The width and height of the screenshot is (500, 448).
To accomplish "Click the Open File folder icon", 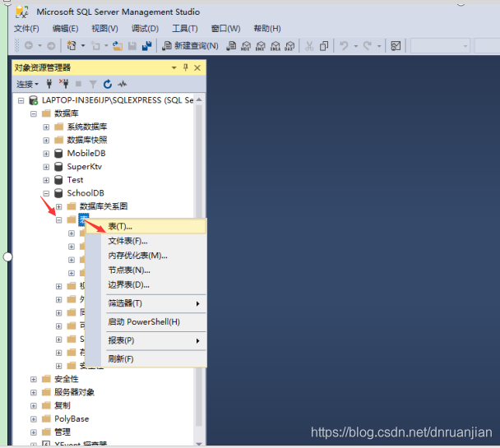I will tap(118, 46).
